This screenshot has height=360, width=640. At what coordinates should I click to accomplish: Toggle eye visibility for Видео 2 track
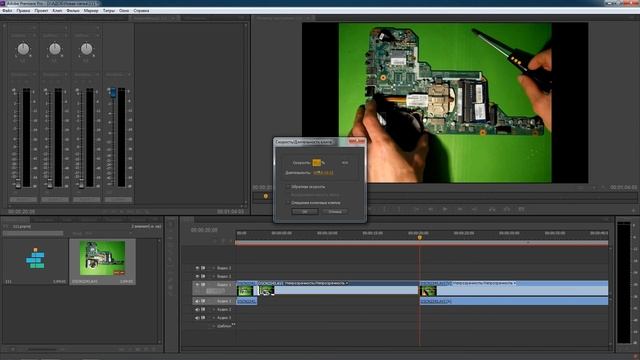click(x=197, y=276)
